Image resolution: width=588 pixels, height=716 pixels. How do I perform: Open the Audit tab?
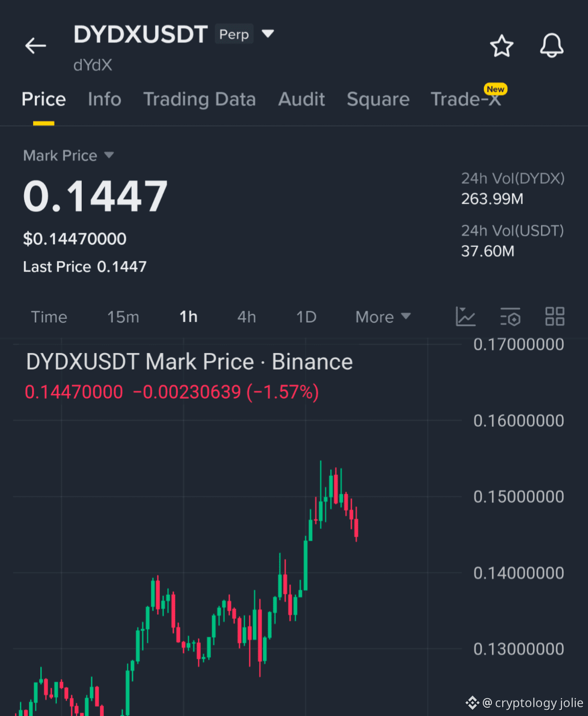pos(301,99)
